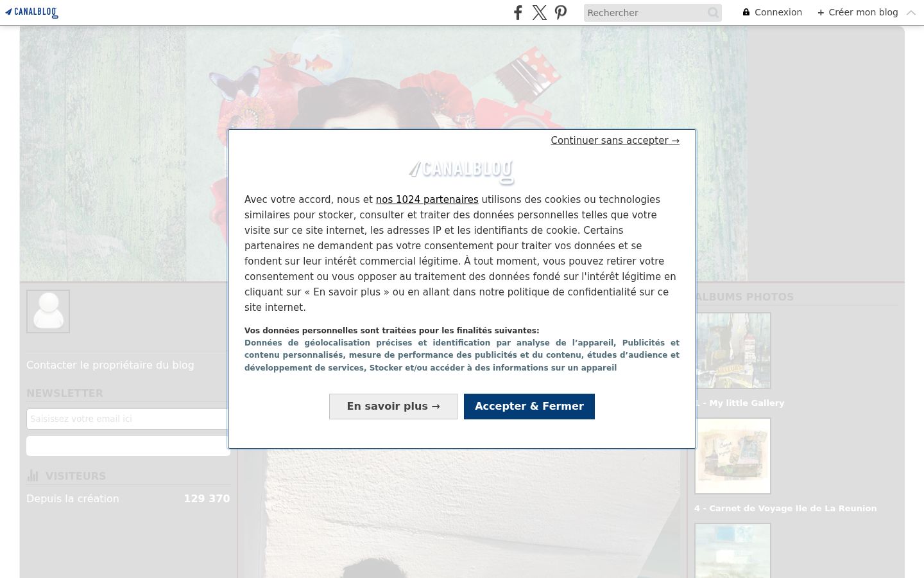Share the blog via Facebook icon
The height and width of the screenshot is (578, 924).
(x=518, y=12)
